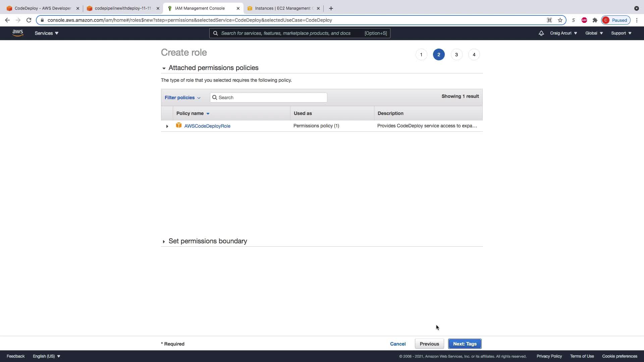Screen dimensions: 644x362
Task: Click the Next: Tags button
Action: point(465,344)
